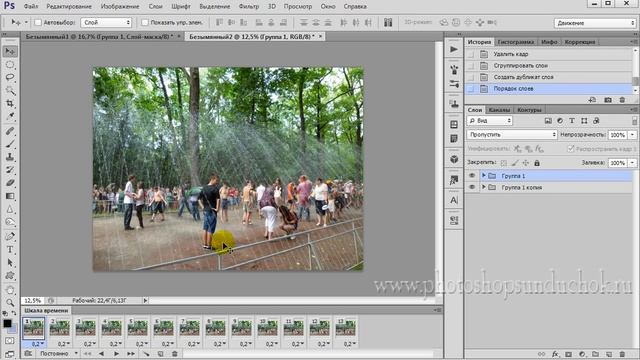The width and height of the screenshot is (640, 360).
Task: Click the background color swatch
Action: [13, 329]
